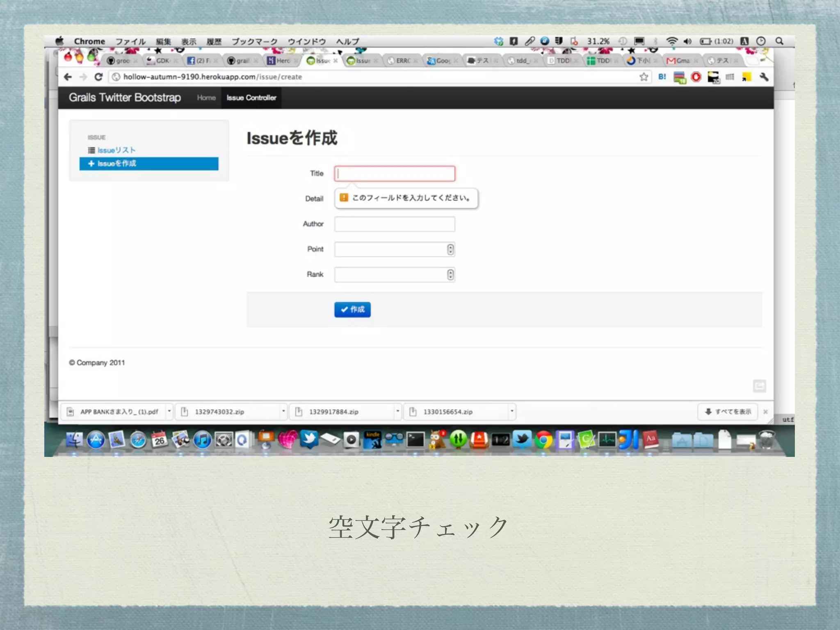Open the Issueリスト sidebar link
The width and height of the screenshot is (840, 630).
point(116,150)
